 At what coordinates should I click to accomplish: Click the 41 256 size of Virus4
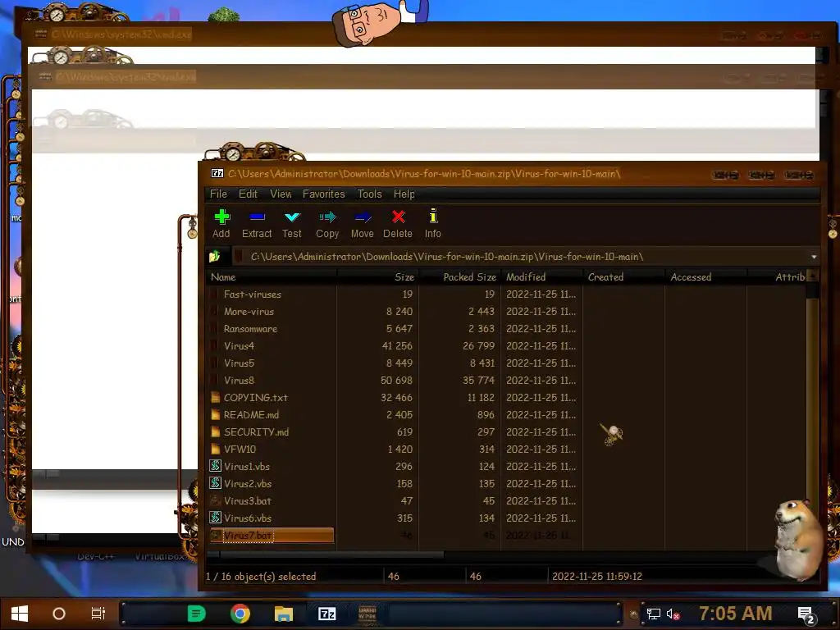click(x=397, y=345)
